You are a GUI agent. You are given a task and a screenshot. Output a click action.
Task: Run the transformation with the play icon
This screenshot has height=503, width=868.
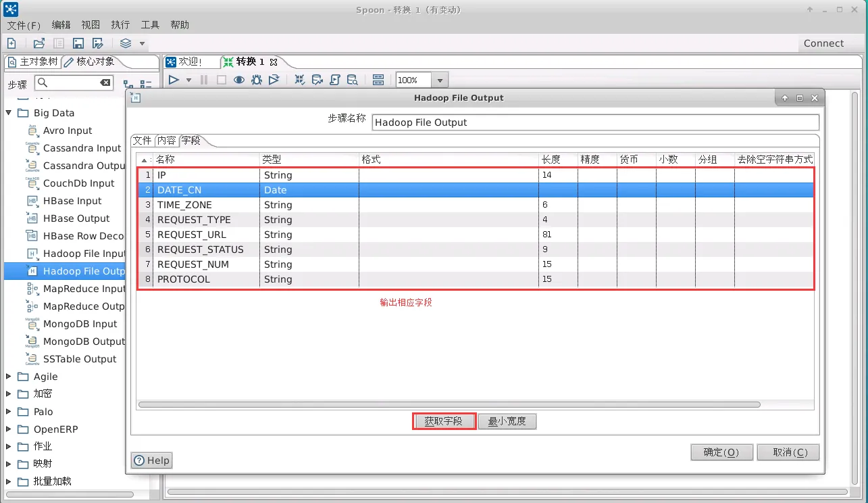[x=174, y=80]
